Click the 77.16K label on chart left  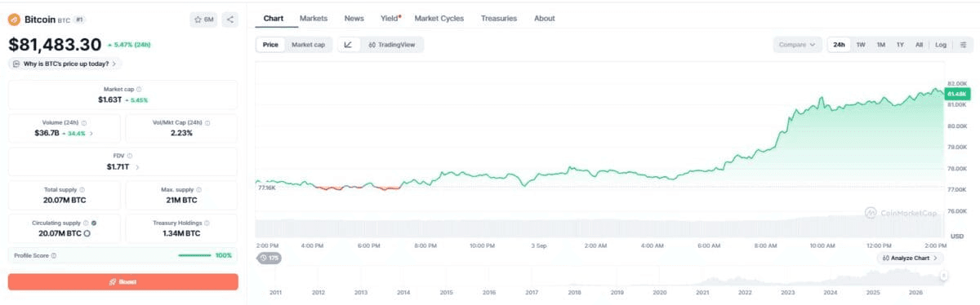[267, 187]
